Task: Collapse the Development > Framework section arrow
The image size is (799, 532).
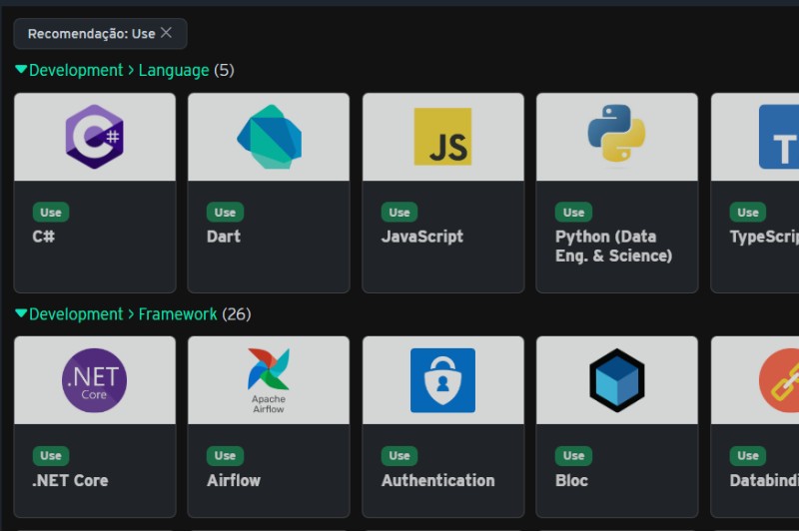Action: point(21,313)
